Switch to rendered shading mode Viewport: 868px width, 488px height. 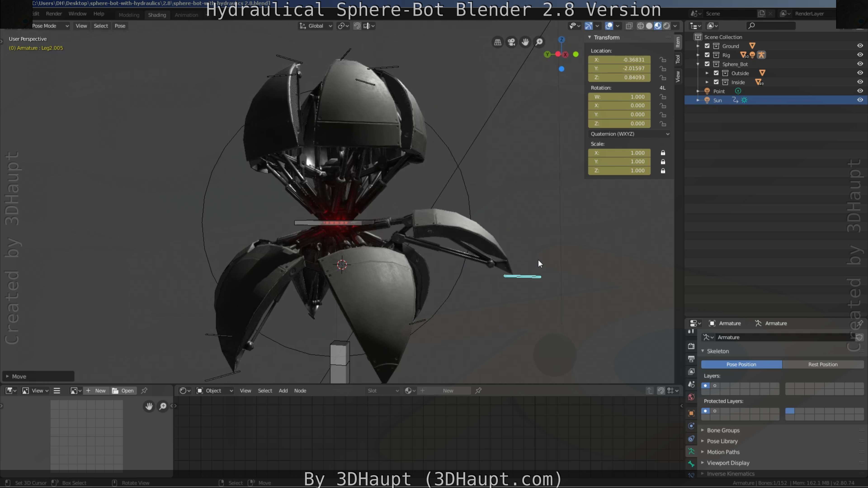(x=666, y=26)
